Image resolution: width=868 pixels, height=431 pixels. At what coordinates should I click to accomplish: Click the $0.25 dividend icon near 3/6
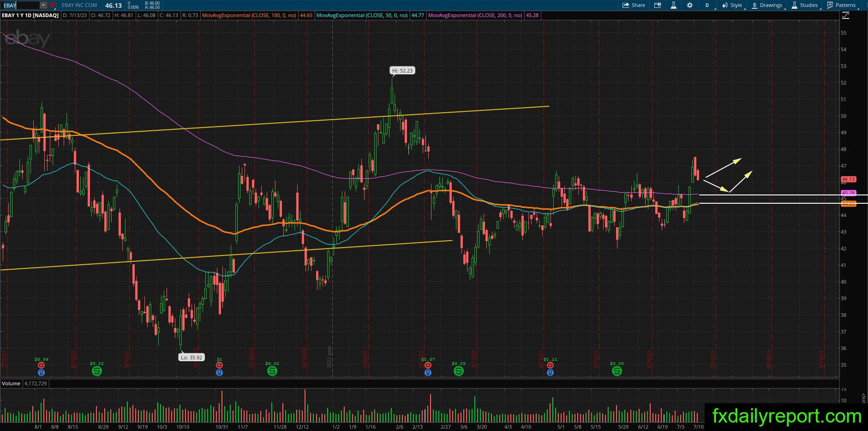tap(458, 371)
